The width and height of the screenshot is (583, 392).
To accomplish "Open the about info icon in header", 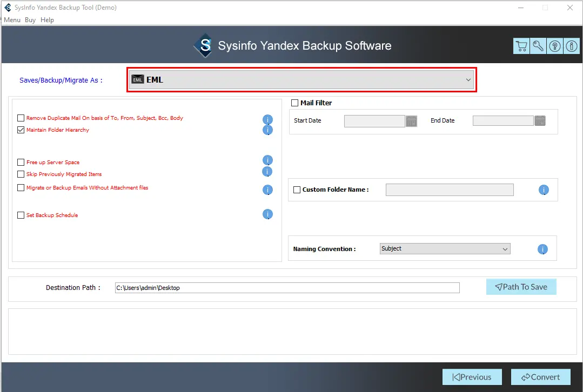I will (571, 46).
